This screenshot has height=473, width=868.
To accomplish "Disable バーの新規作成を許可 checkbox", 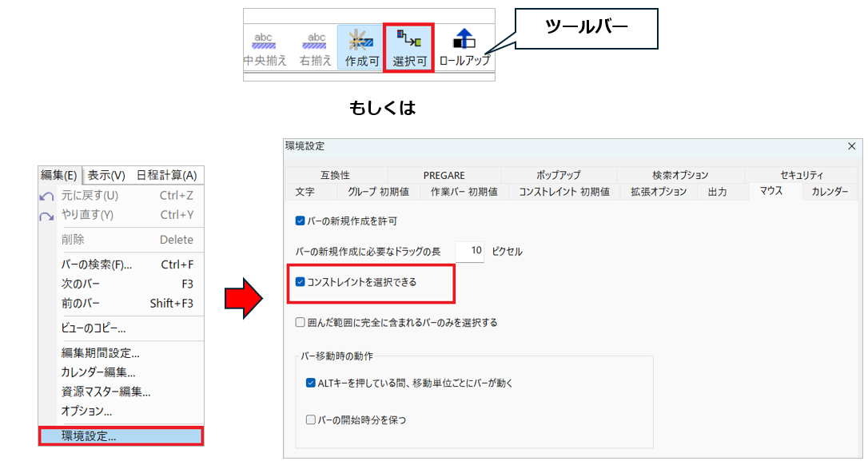I will click(301, 221).
